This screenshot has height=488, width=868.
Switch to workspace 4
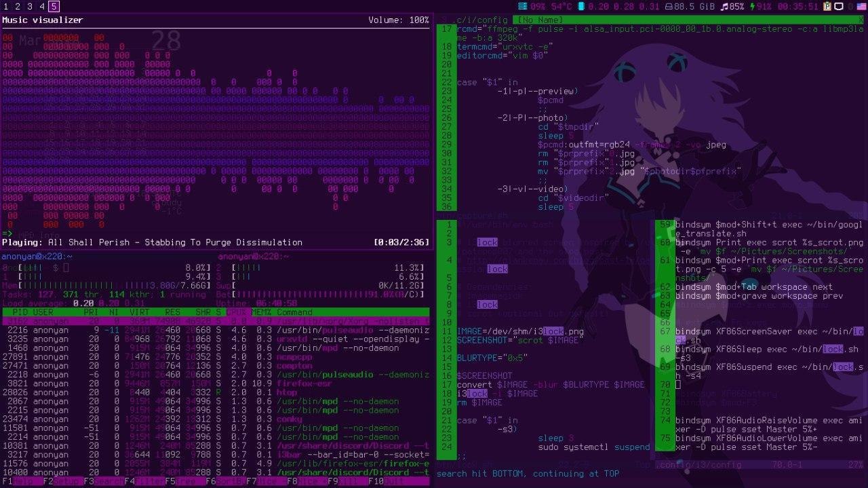[42, 6]
